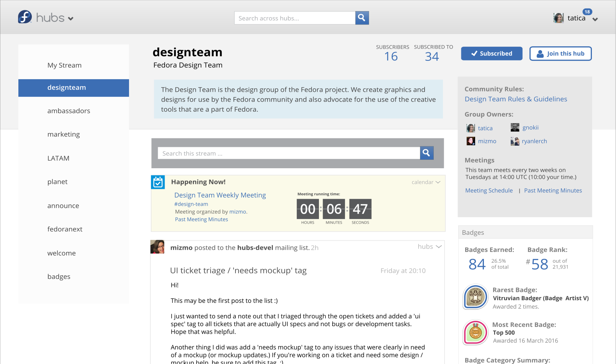
Task: Click the Join this hub button
Action: click(560, 54)
